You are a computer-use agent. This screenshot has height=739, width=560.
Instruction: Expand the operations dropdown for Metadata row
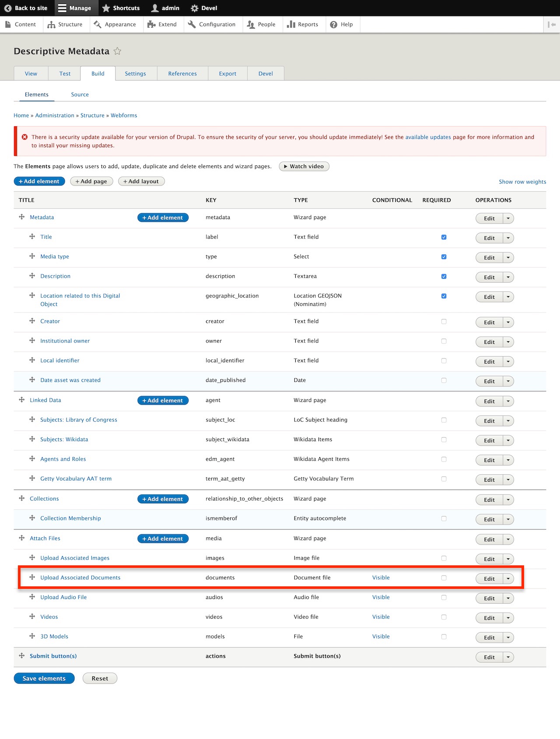point(508,218)
